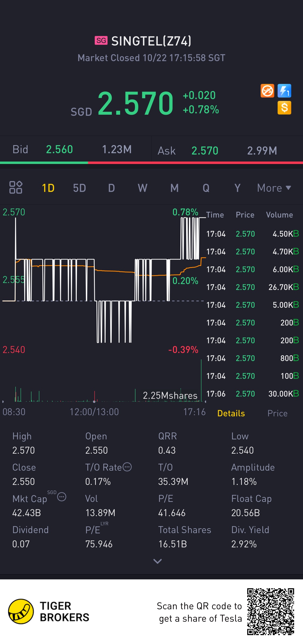Tap the Tesla share QR code

[x=271, y=612]
